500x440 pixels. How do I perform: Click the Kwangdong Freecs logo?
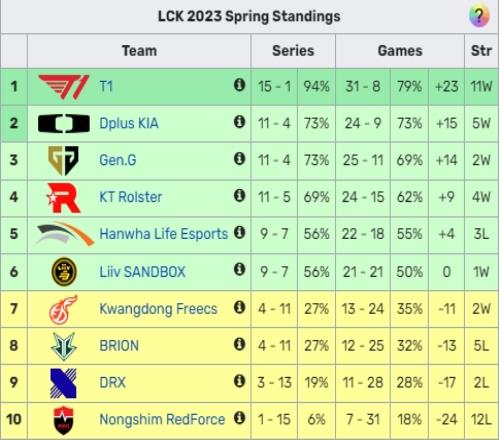click(x=63, y=309)
